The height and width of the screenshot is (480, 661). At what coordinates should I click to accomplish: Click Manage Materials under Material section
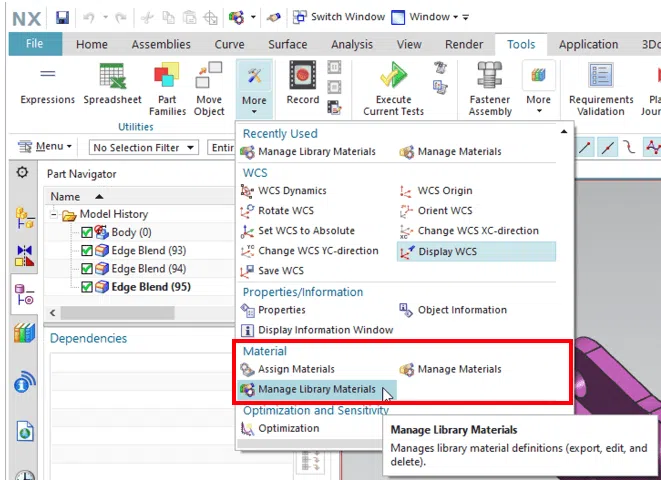(450, 369)
